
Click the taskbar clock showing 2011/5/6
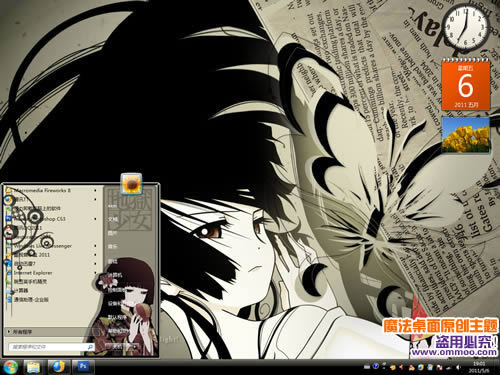(479, 367)
